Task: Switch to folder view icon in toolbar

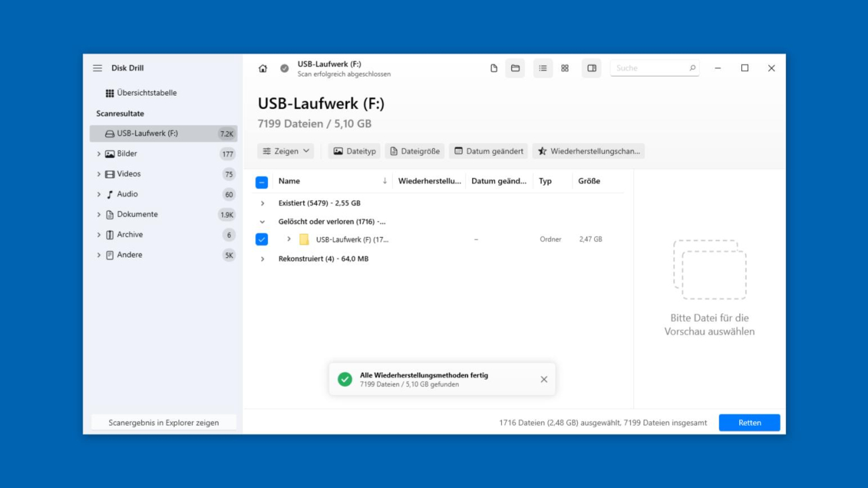Action: 515,68
